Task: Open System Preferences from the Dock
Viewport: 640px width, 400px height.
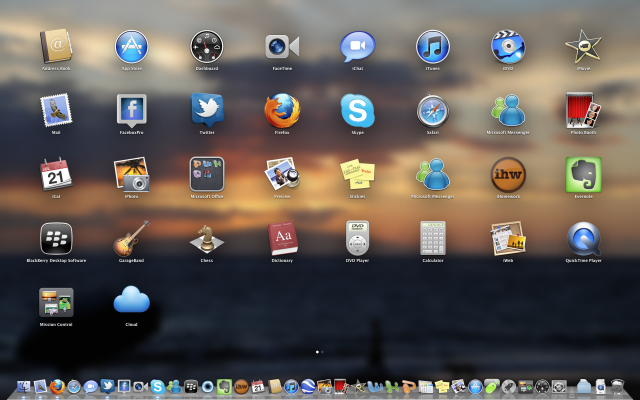Action: (559, 386)
